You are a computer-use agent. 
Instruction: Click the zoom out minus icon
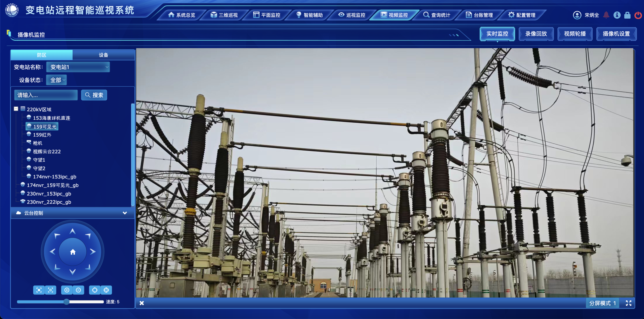click(x=78, y=290)
